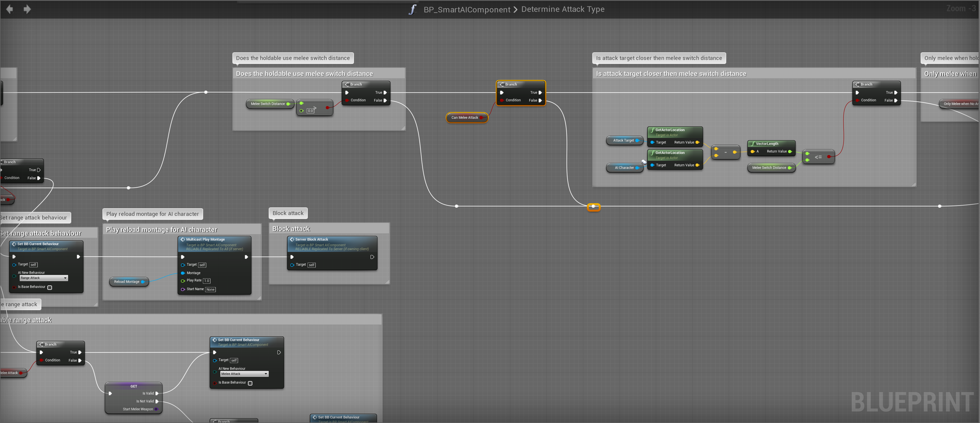Click the Multicast Play Montage node icon
Image resolution: width=980 pixels, height=423 pixels.
183,239
